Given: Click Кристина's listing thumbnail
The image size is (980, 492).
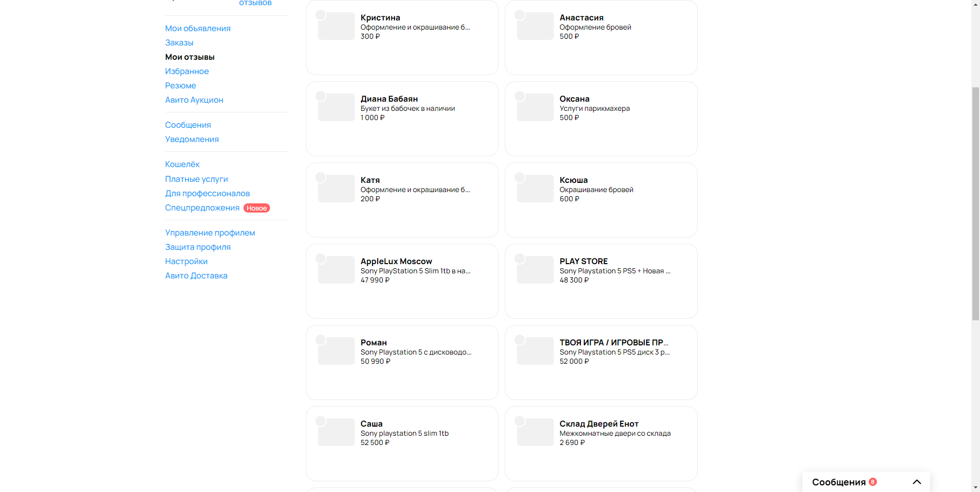Looking at the screenshot, I should 336,26.
